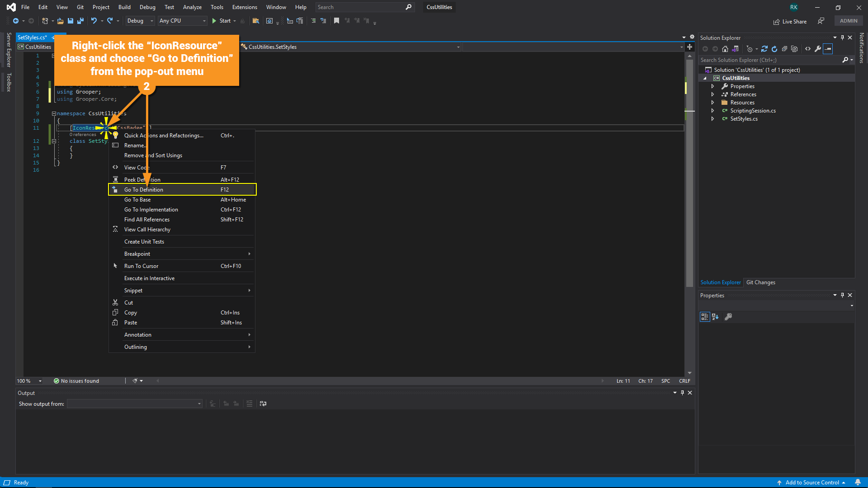Click Collapse All icon in Solution Explorer

pos(784,49)
